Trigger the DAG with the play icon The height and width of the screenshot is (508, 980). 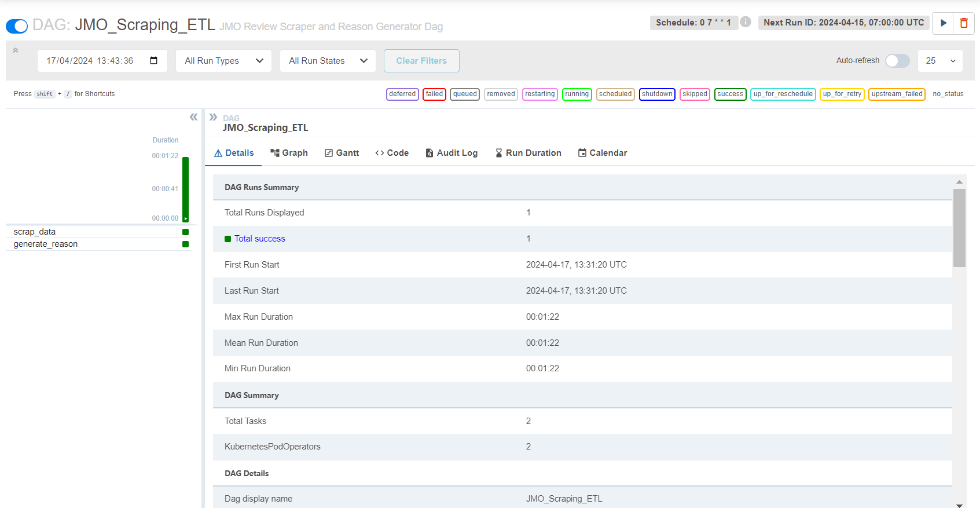pyautogui.click(x=943, y=23)
